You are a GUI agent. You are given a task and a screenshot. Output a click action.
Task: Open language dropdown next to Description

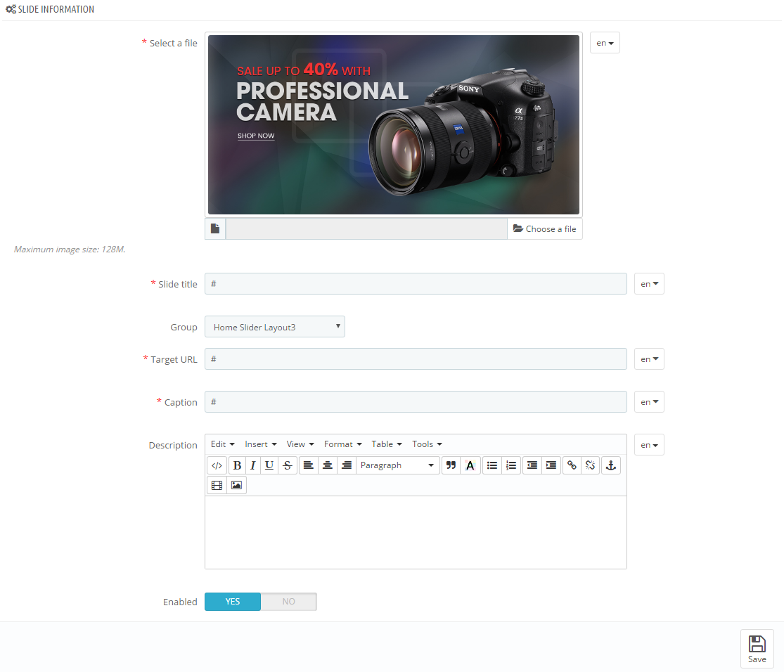point(649,445)
